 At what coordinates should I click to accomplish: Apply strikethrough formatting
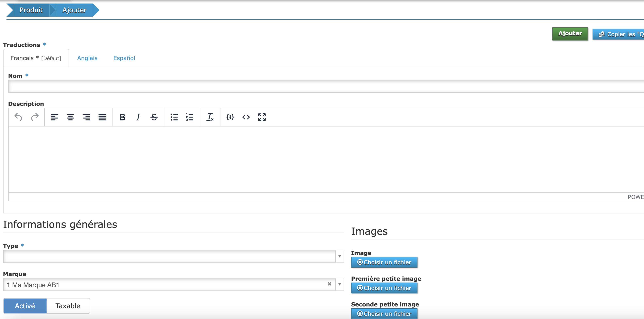click(x=154, y=117)
